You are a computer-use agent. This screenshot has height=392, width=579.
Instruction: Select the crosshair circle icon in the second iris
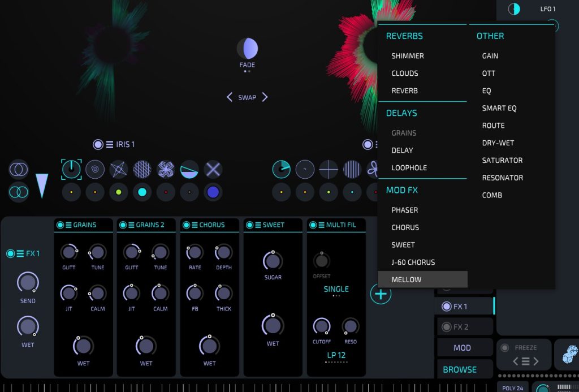[x=329, y=169]
